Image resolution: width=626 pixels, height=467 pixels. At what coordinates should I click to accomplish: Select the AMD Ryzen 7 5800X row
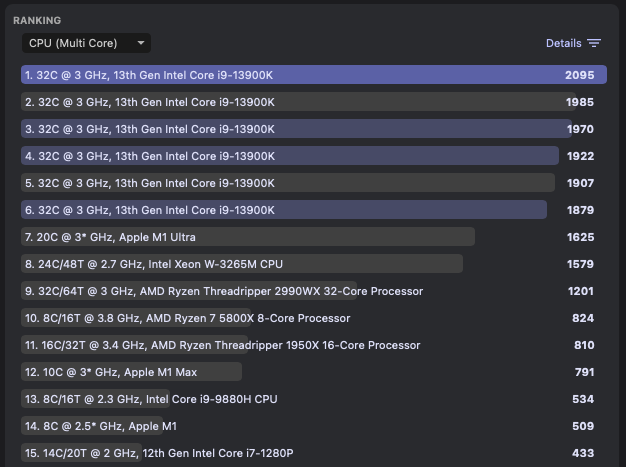(314, 318)
